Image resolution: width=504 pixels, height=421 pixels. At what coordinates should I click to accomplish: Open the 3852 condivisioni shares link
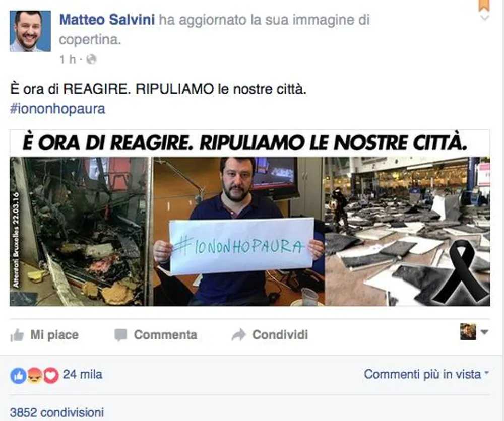coord(57,412)
